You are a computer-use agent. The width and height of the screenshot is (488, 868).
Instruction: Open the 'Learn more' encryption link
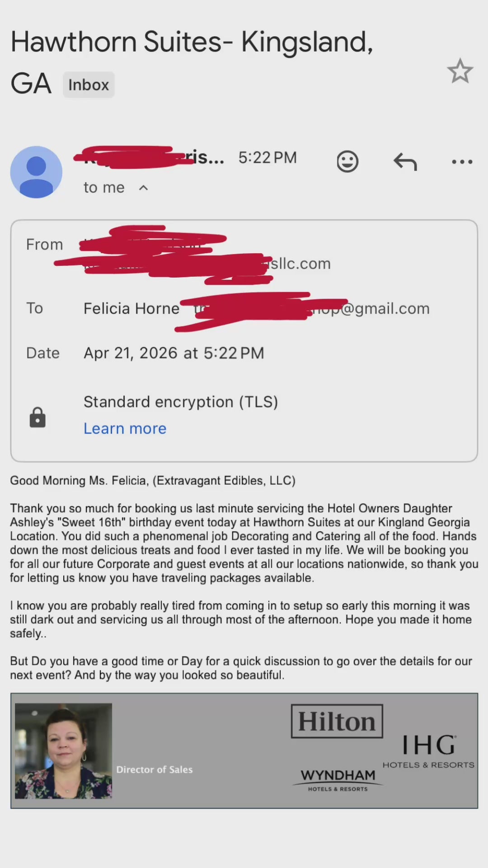click(125, 429)
